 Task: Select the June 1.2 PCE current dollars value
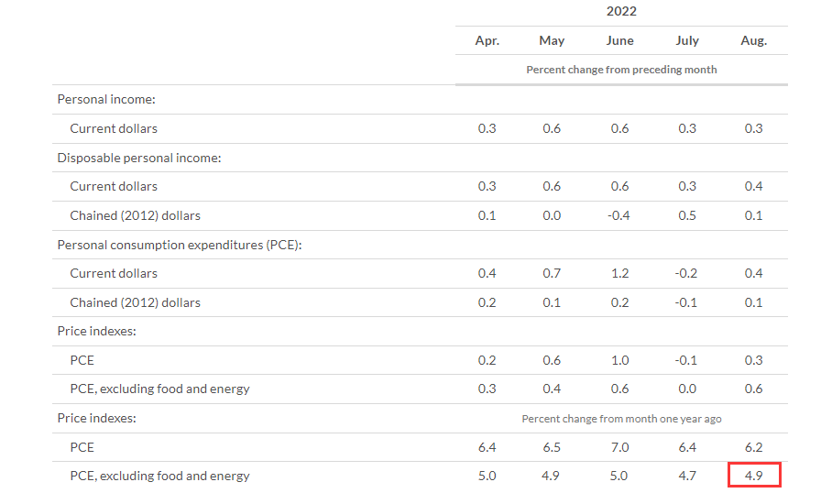pyautogui.click(x=619, y=273)
